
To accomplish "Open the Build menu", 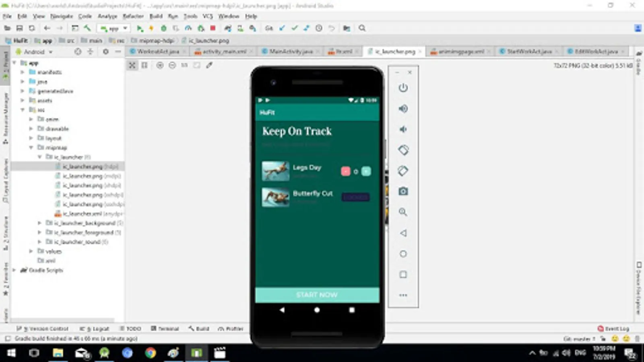I will (x=156, y=16).
